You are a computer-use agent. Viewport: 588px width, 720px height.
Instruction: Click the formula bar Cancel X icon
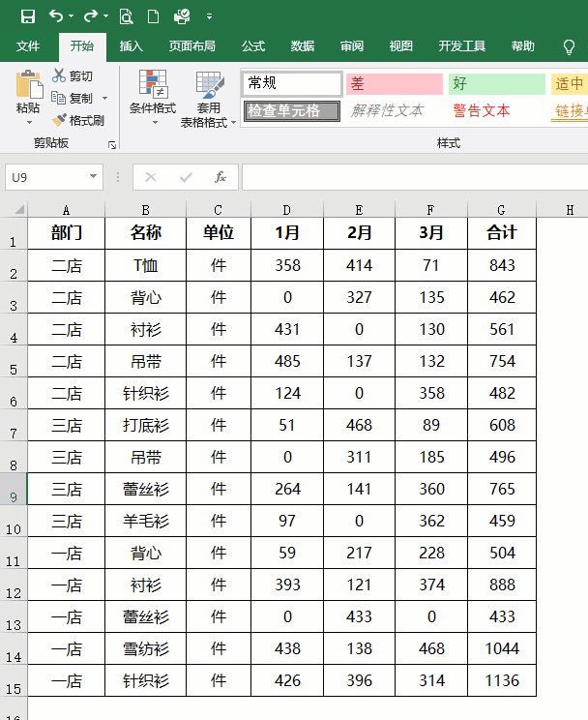point(151,177)
